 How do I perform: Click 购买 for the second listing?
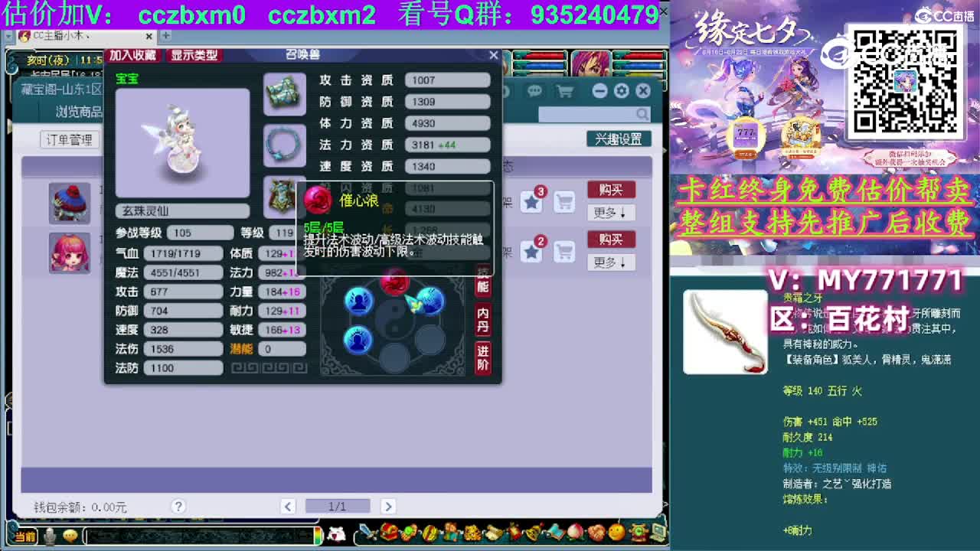[x=611, y=240]
